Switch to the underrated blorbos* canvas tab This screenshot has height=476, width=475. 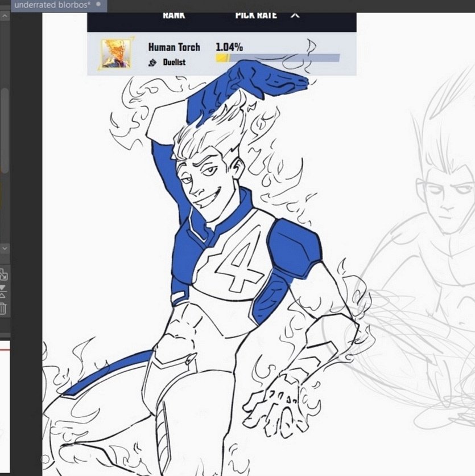pos(59,6)
